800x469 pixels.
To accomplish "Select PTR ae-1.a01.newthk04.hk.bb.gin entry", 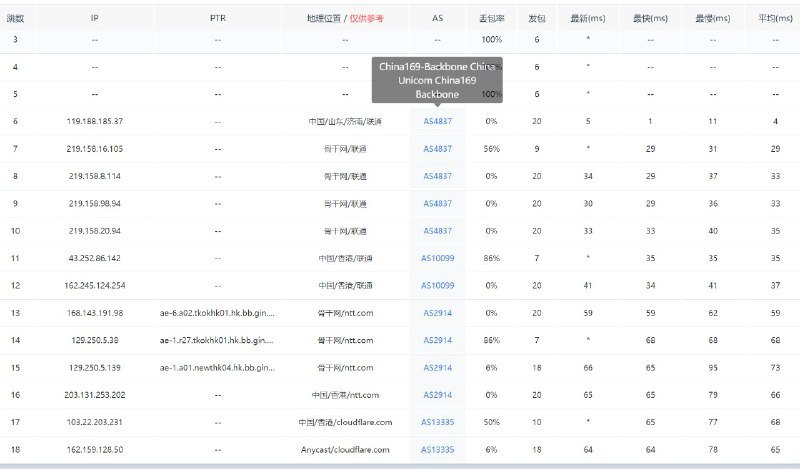I will [x=217, y=368].
